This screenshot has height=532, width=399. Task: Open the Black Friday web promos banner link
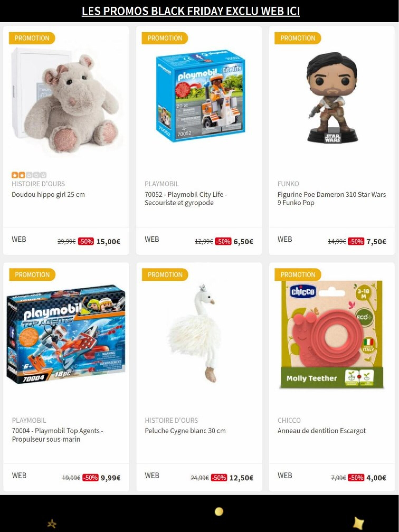tap(191, 11)
